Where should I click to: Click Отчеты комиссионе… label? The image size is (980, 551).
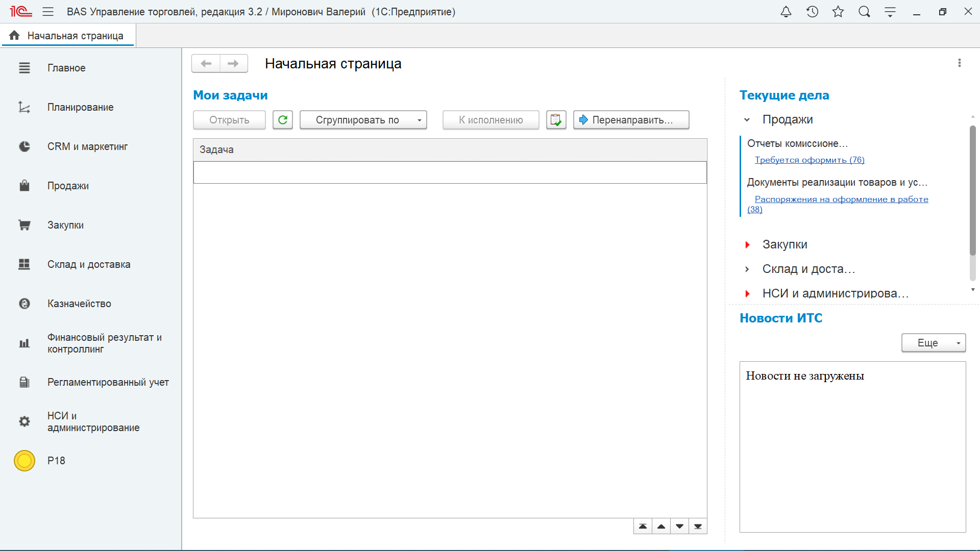[x=797, y=143]
